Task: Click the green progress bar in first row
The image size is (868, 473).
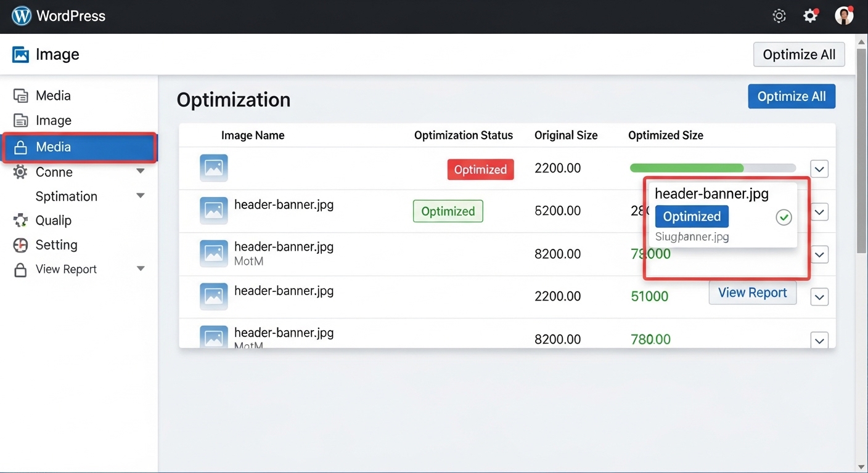Action: coord(713,168)
